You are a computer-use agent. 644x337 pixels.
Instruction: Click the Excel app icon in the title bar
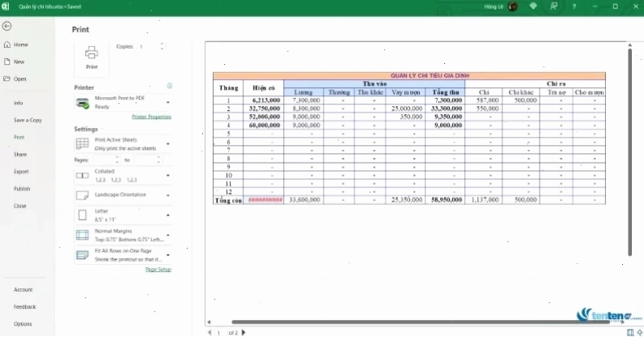click(x=6, y=6)
